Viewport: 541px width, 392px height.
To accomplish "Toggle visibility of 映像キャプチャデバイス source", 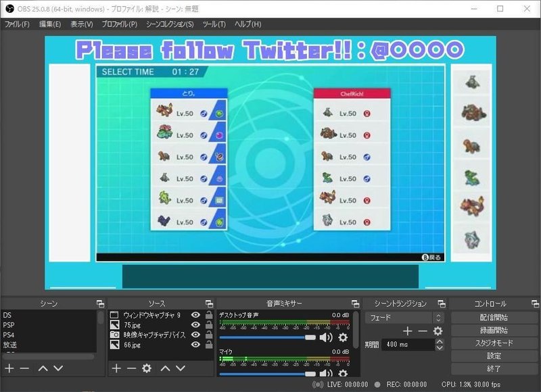I will tap(195, 335).
